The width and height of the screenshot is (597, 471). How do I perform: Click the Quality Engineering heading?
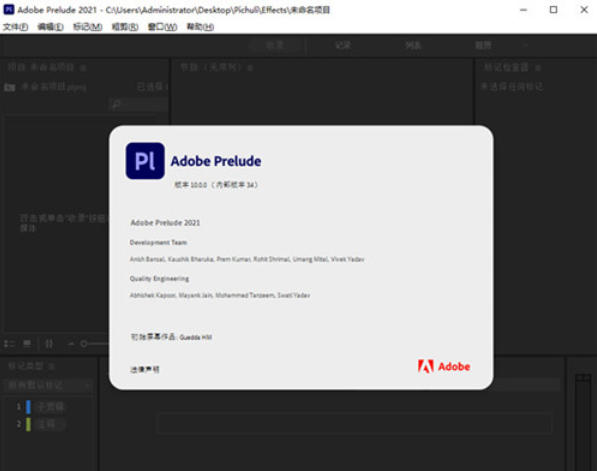159,279
